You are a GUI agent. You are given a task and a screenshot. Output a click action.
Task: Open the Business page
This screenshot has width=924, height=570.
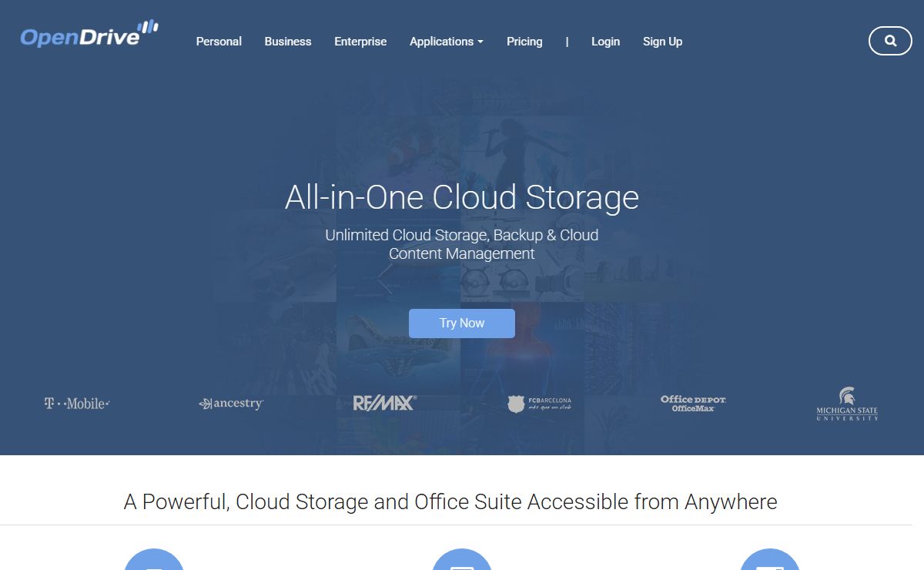[288, 42]
